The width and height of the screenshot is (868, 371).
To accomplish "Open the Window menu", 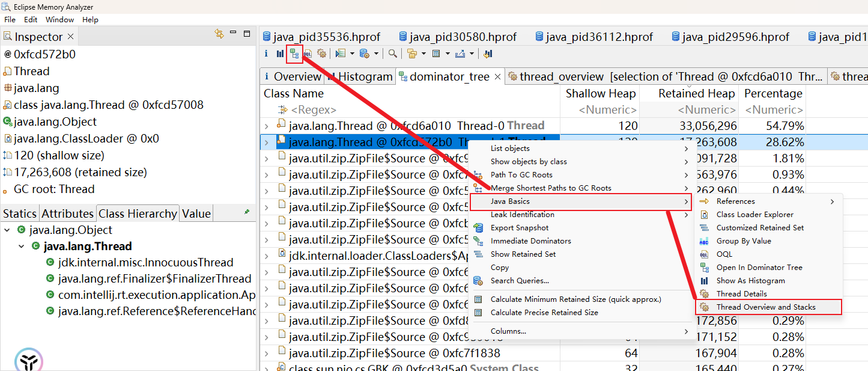I will click(x=59, y=19).
